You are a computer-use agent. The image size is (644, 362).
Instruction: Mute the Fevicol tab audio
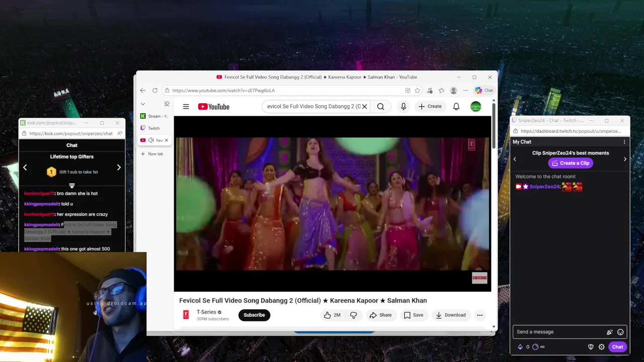point(151,140)
